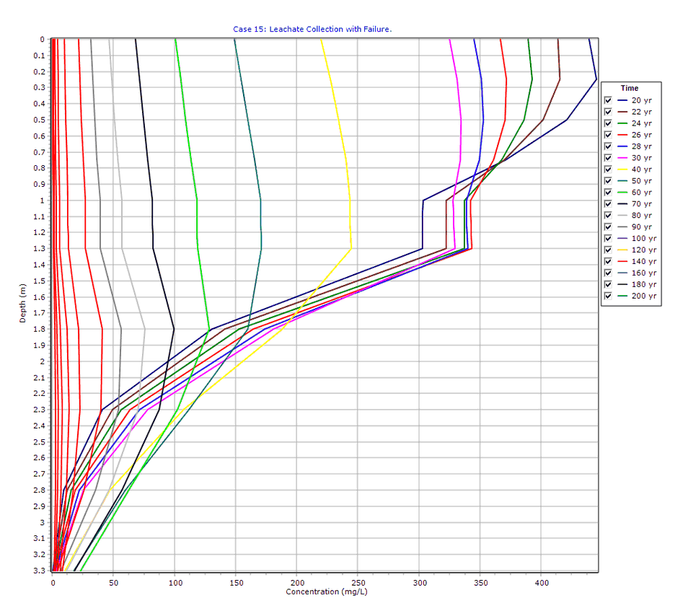Toggle the 22 yr legend checkbox

tap(608, 112)
